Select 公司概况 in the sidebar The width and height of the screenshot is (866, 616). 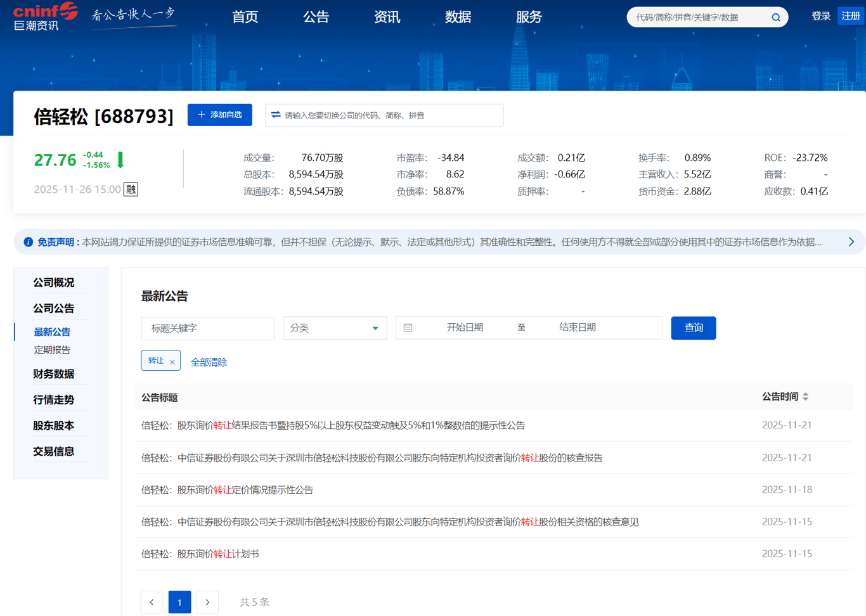coord(54,283)
